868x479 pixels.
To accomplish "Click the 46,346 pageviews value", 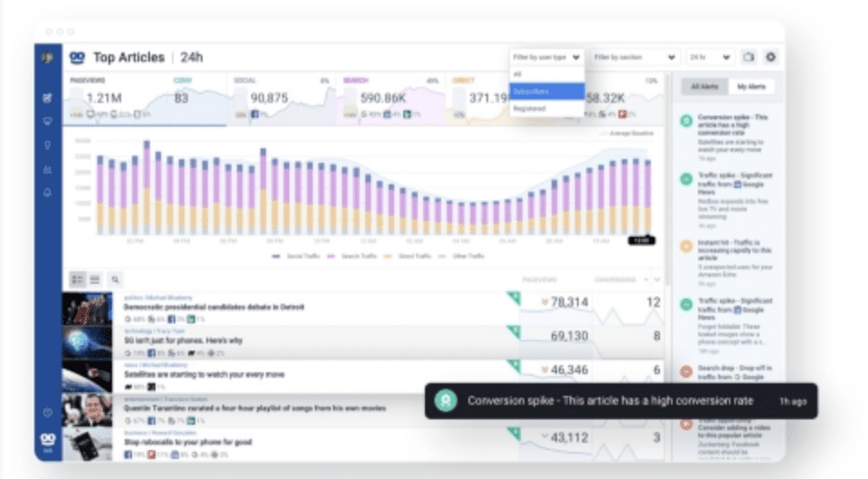I will (569, 370).
